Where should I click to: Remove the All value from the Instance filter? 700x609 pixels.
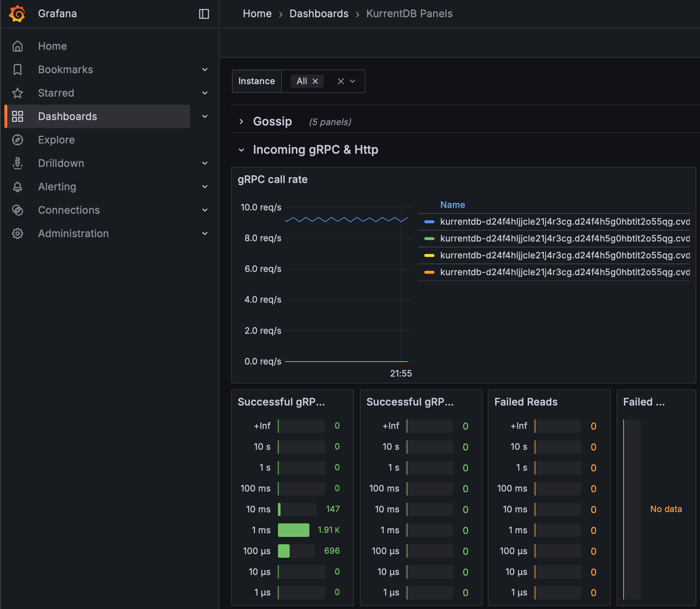pyautogui.click(x=315, y=81)
